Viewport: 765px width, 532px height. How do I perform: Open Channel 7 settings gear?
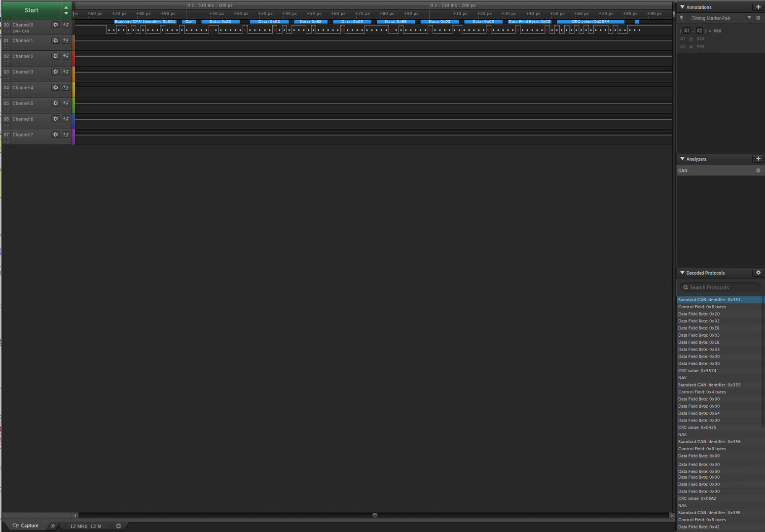56,135
